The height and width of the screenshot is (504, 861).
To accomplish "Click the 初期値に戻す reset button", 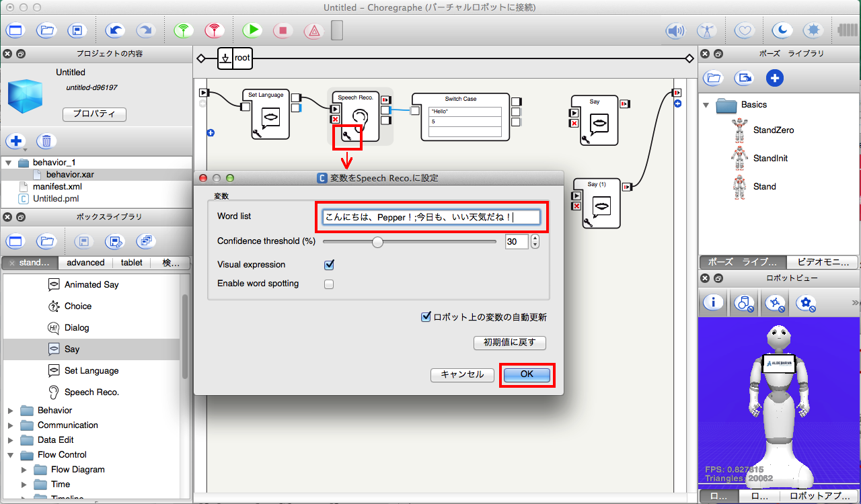I will click(x=510, y=342).
